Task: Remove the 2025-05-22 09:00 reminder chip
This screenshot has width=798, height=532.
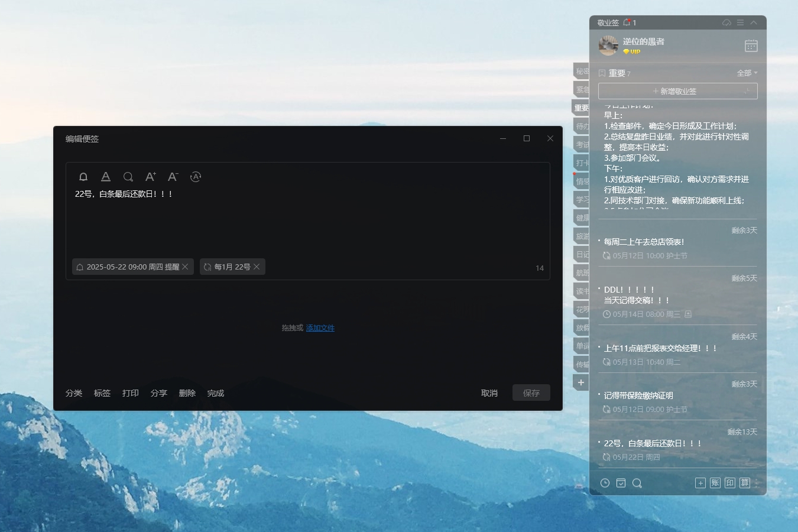Action: (x=185, y=267)
